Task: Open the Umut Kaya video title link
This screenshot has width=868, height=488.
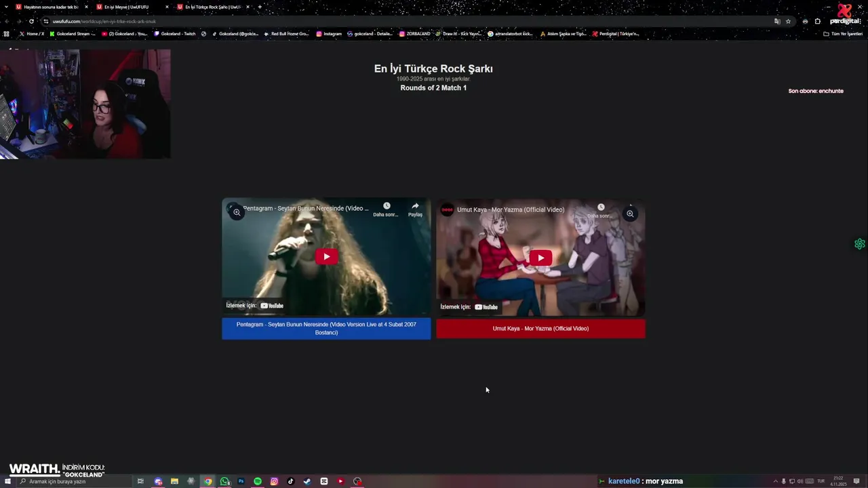Action: pos(511,209)
